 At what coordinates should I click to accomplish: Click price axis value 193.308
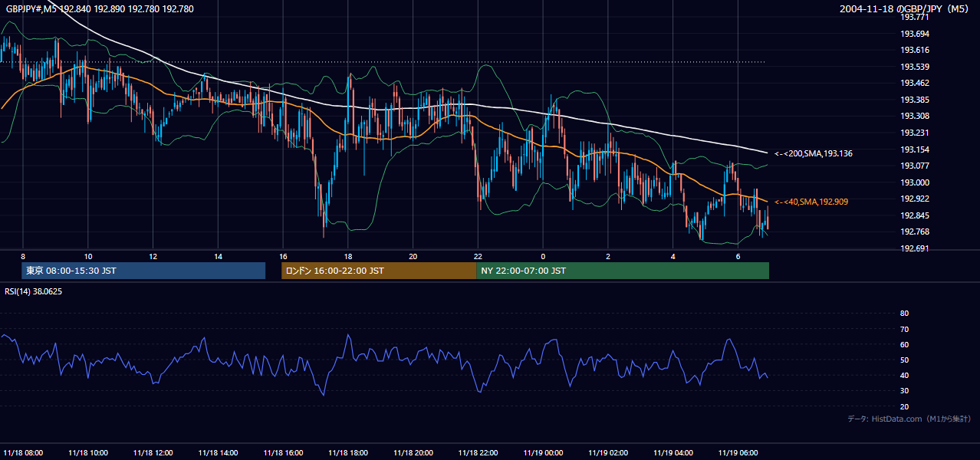915,116
